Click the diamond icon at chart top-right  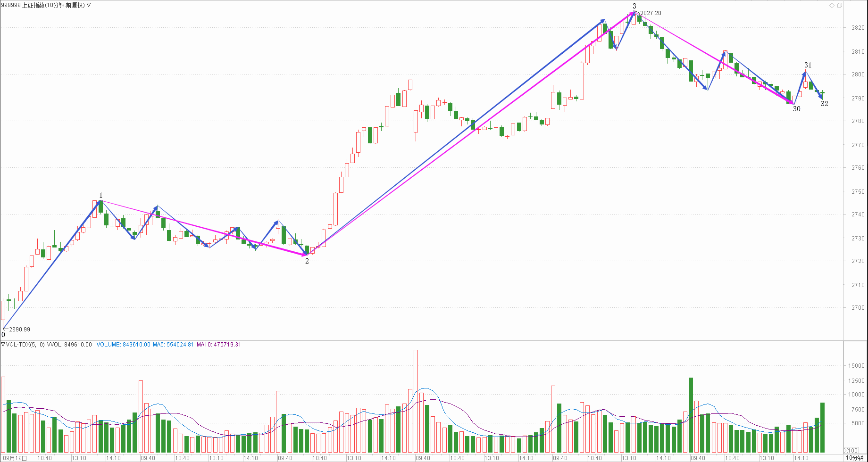click(x=832, y=5)
